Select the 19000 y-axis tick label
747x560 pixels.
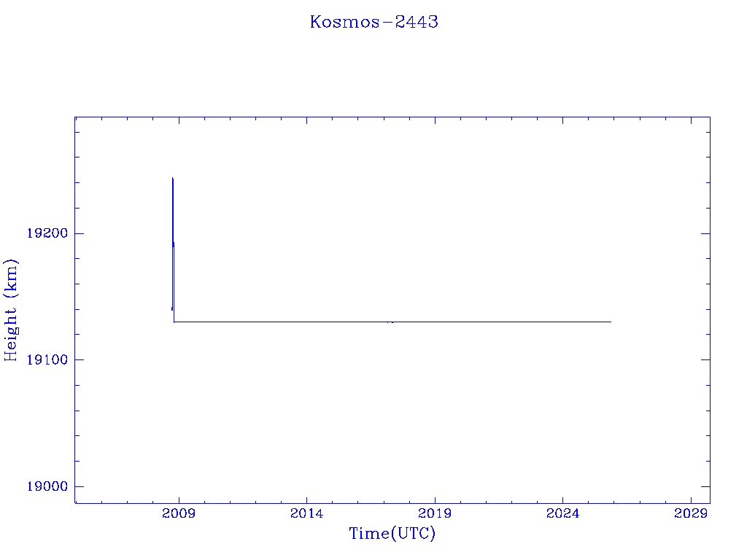tap(46, 486)
